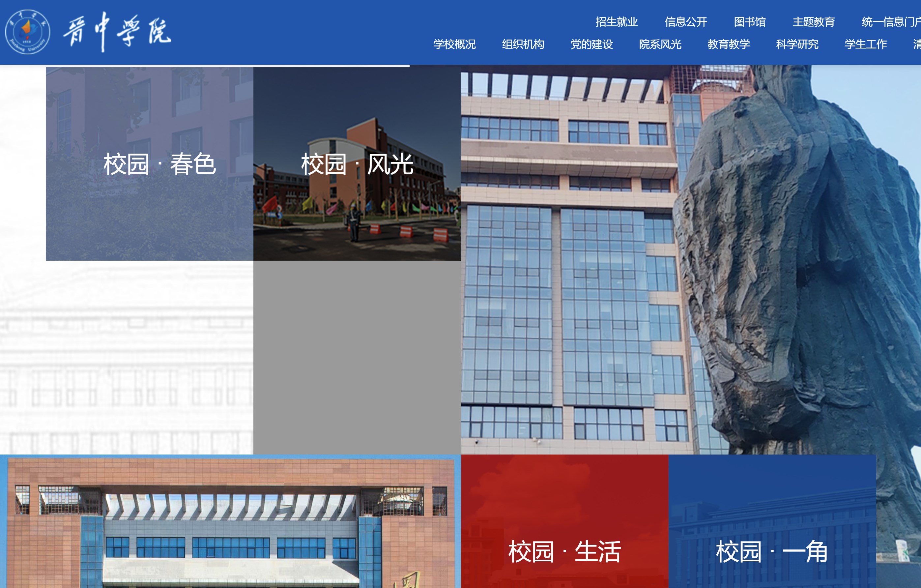The width and height of the screenshot is (921, 588).
Task: Open the 招生就业 top link
Action: pyautogui.click(x=617, y=22)
